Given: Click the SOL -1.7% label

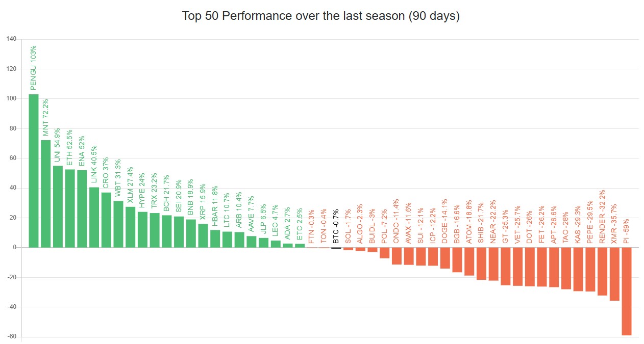Looking at the screenshot, I should click(x=348, y=224).
